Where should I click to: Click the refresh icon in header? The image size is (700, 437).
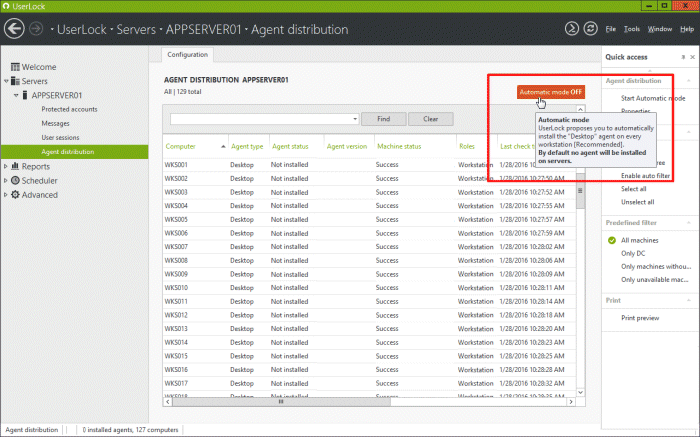click(x=591, y=28)
